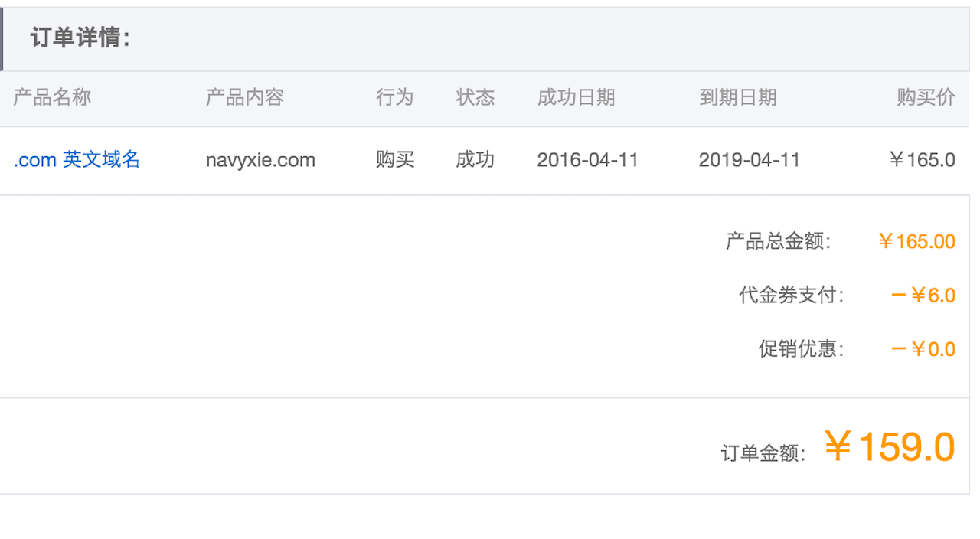Click the 产品名称 column header
This screenshot has width=980, height=539.
tap(52, 97)
